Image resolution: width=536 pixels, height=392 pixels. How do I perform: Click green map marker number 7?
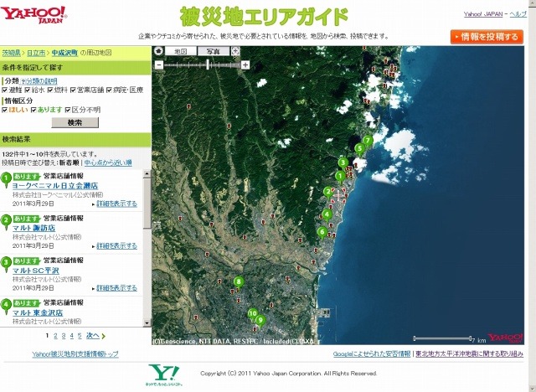368,141
